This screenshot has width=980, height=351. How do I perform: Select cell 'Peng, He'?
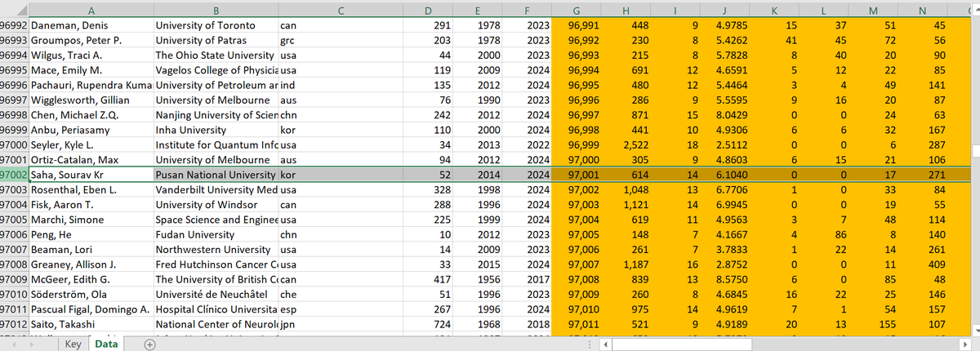coord(90,234)
